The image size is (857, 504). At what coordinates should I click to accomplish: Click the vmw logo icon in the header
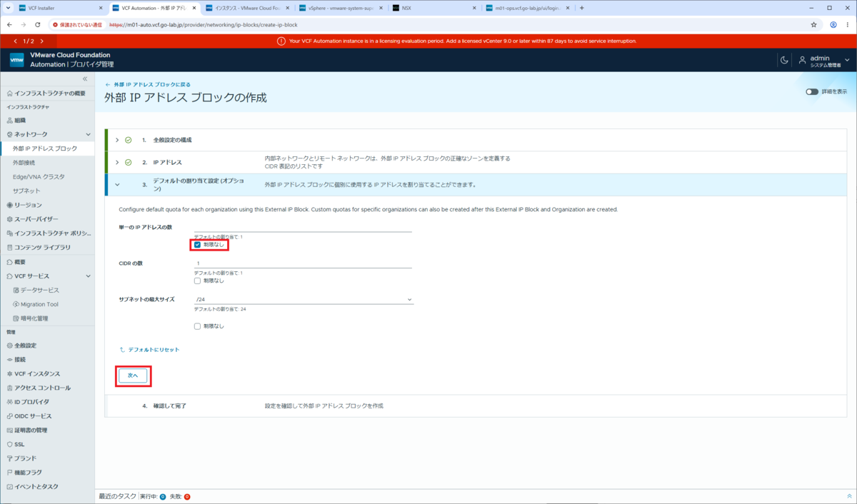17,60
